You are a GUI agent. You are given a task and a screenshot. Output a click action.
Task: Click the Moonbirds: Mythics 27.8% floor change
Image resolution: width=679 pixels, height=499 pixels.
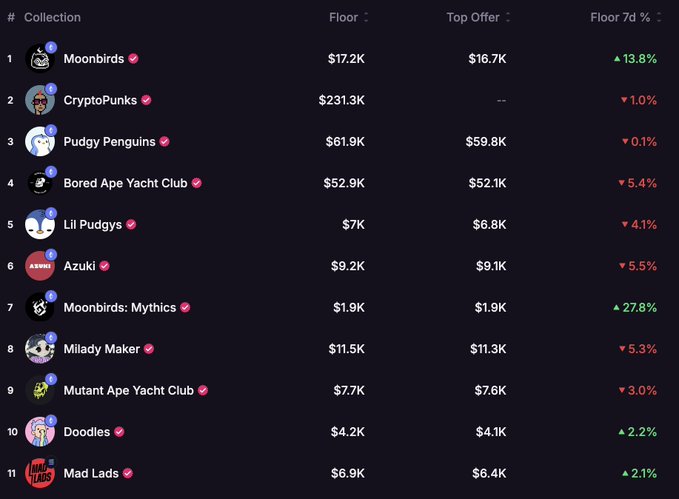(635, 308)
